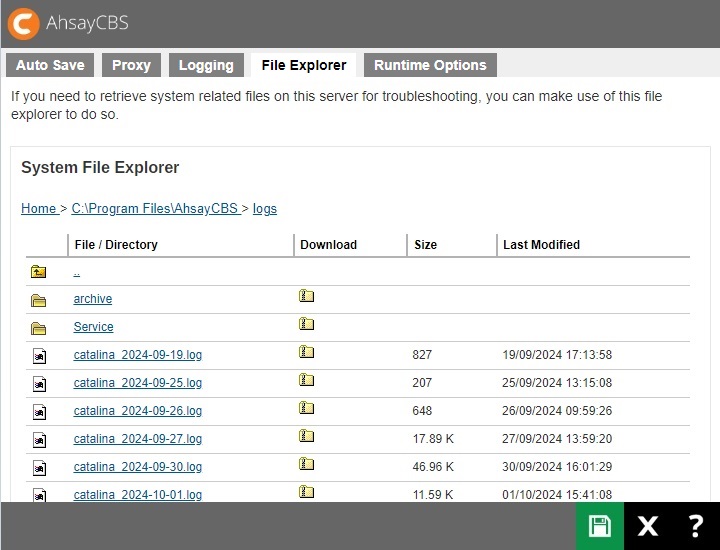
Task: Go to the Runtime Options tab
Action: click(x=430, y=65)
